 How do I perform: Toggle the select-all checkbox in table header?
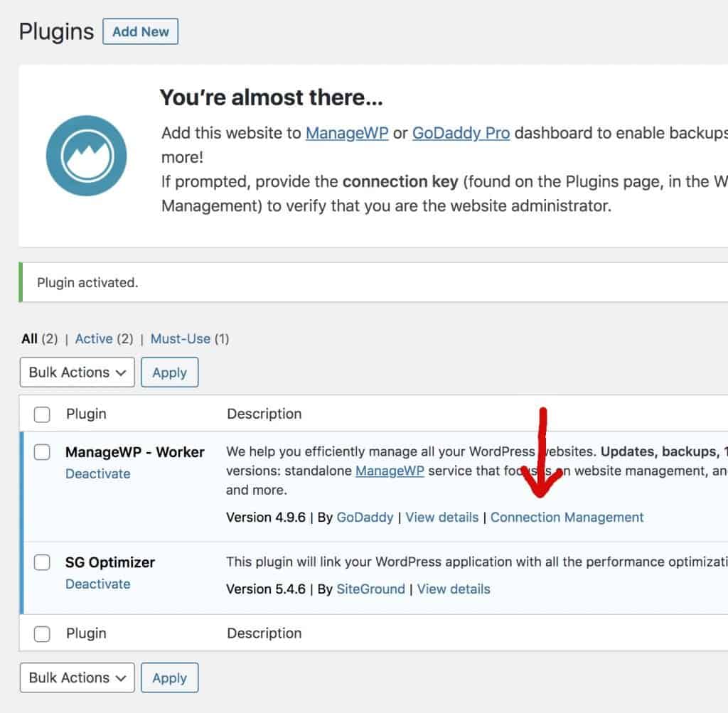(43, 414)
